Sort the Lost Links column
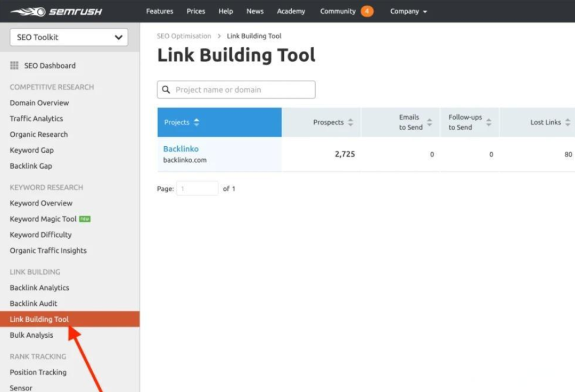 [x=568, y=122]
